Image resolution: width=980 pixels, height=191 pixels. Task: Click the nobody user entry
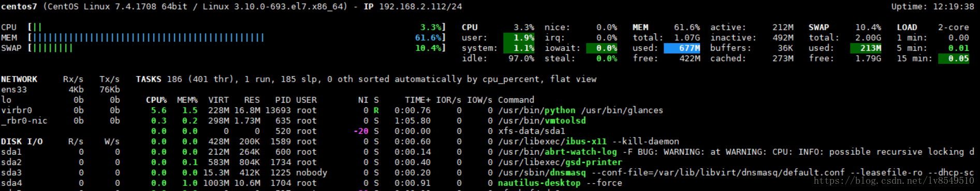click(312, 172)
